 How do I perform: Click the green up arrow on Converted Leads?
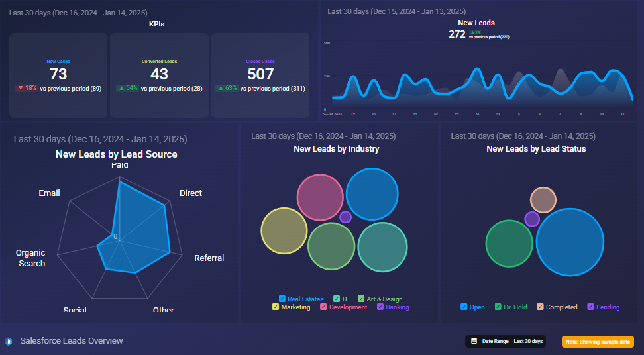(121, 88)
